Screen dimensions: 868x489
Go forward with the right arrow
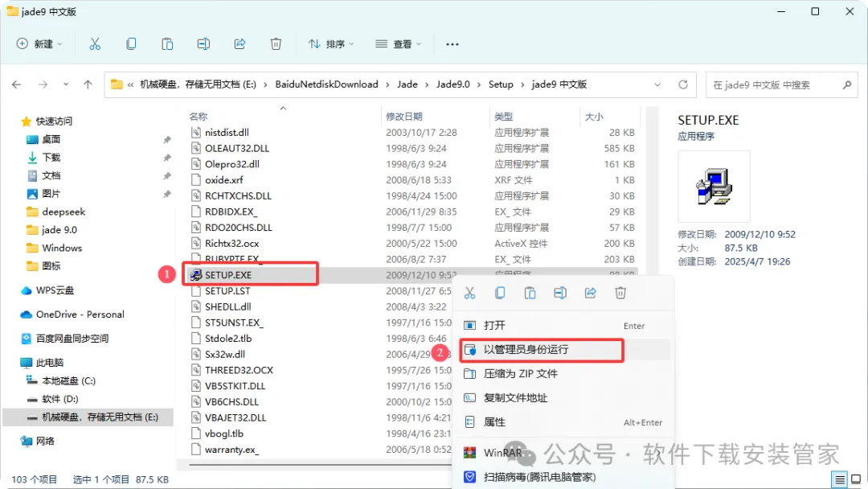click(x=43, y=84)
